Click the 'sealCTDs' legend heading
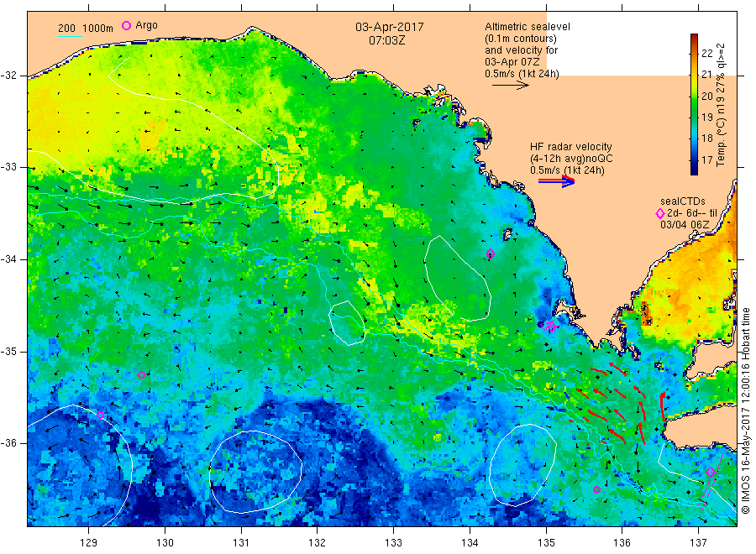Image resolution: width=756 pixels, height=554 pixels. 683,201
